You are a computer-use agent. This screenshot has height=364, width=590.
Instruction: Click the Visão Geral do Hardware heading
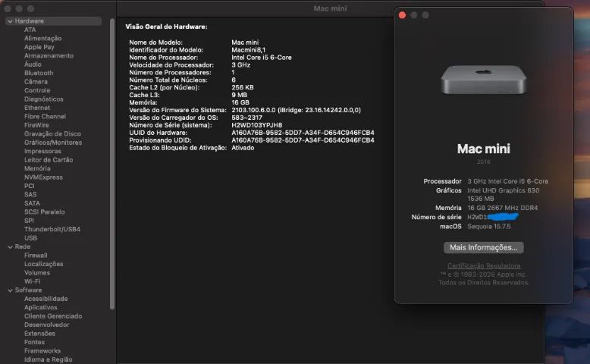166,27
